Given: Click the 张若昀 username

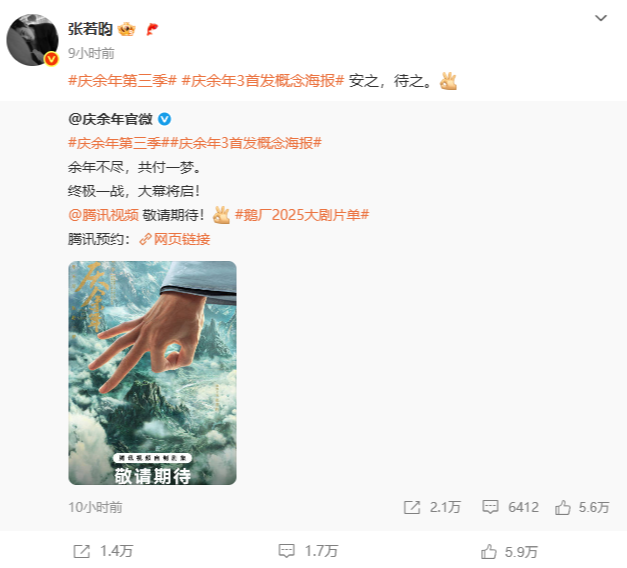Looking at the screenshot, I should [x=90, y=29].
